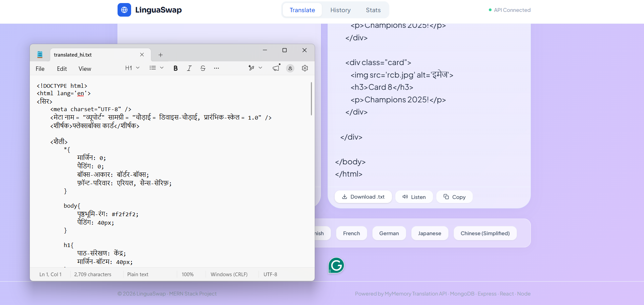Expand the H1 heading dropdown
Screen dimensions: 644x305
(x=132, y=68)
